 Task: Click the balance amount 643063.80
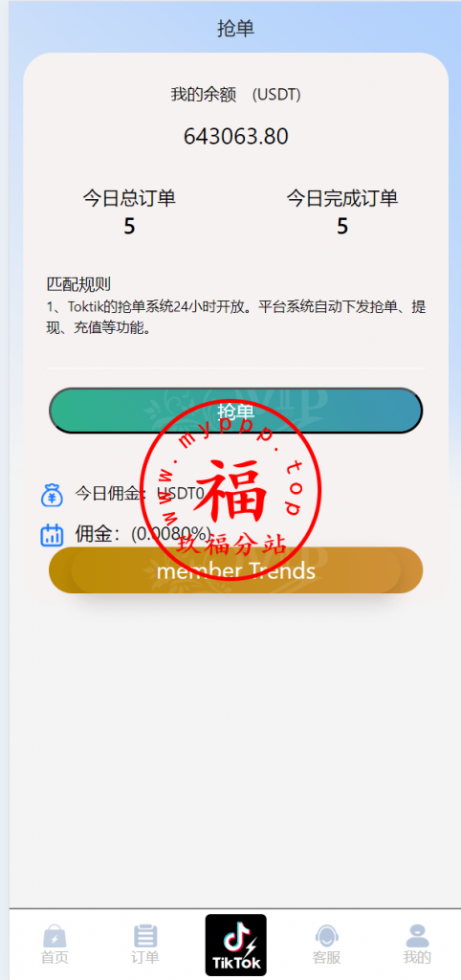click(x=236, y=136)
